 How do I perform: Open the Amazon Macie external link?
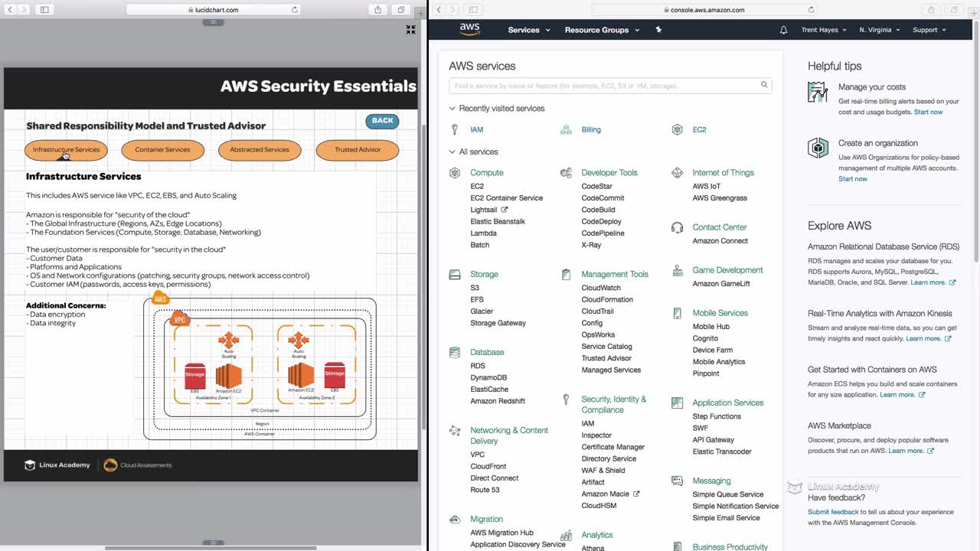coord(610,494)
